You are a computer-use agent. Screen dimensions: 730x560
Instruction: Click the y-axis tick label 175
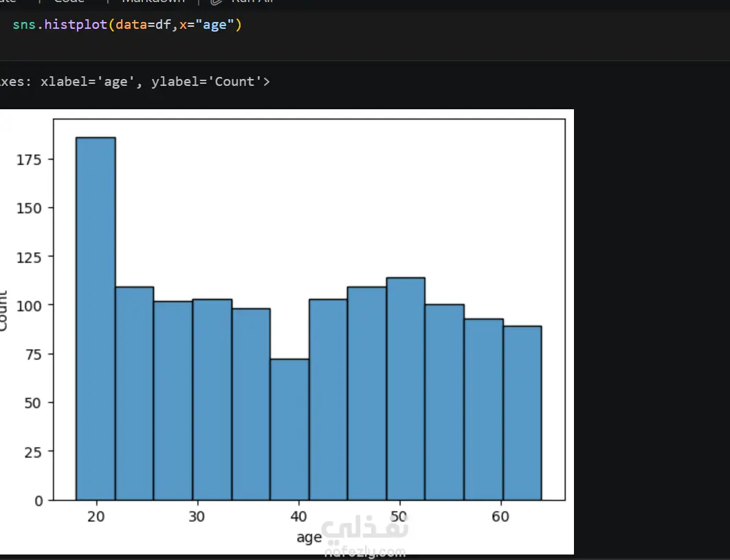[29, 159]
